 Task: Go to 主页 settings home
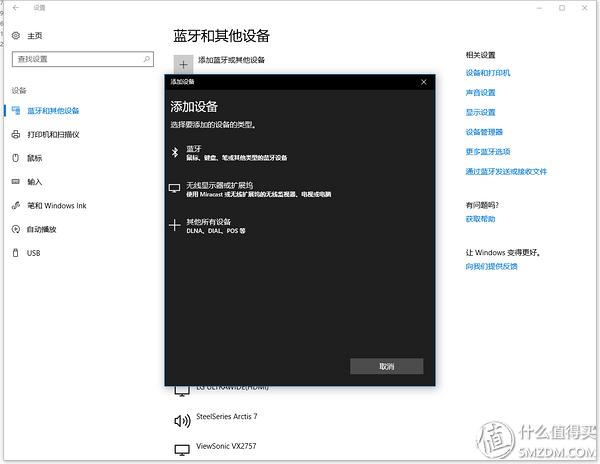pyautogui.click(x=34, y=36)
